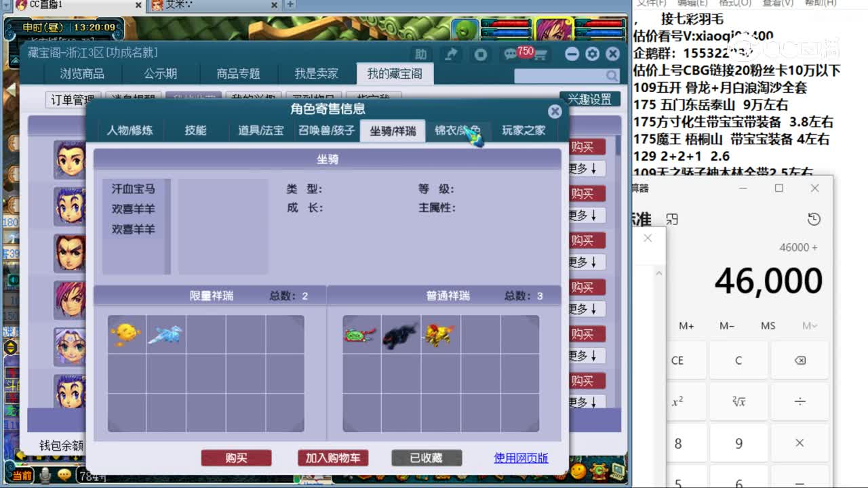868x488 pixels.
Task: Click the Cangbaoge search input field
Action: pyautogui.click(x=563, y=76)
